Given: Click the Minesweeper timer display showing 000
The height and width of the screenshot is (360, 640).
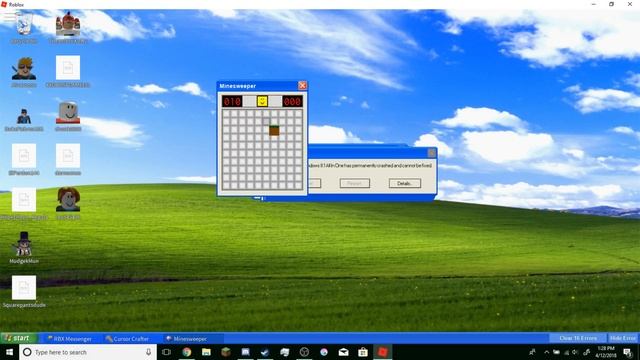Looking at the screenshot, I should (x=292, y=101).
